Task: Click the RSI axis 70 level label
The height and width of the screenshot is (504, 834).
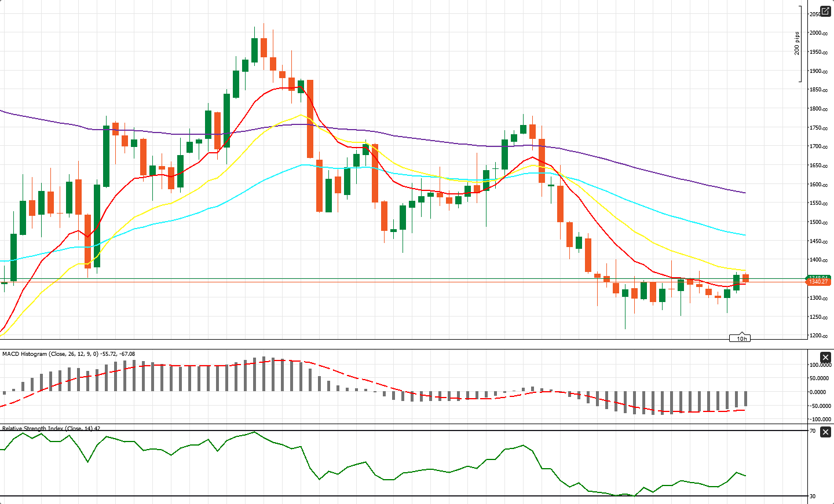Action: pos(813,431)
